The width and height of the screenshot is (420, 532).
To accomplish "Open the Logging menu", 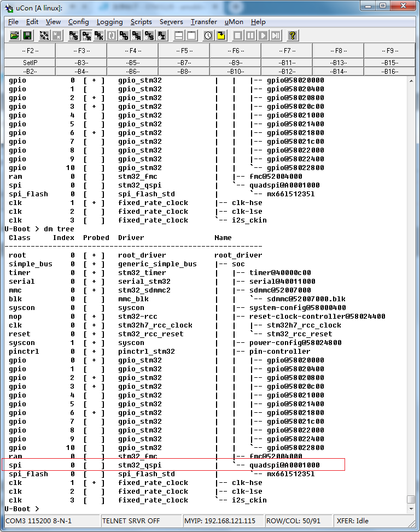I will (x=109, y=22).
